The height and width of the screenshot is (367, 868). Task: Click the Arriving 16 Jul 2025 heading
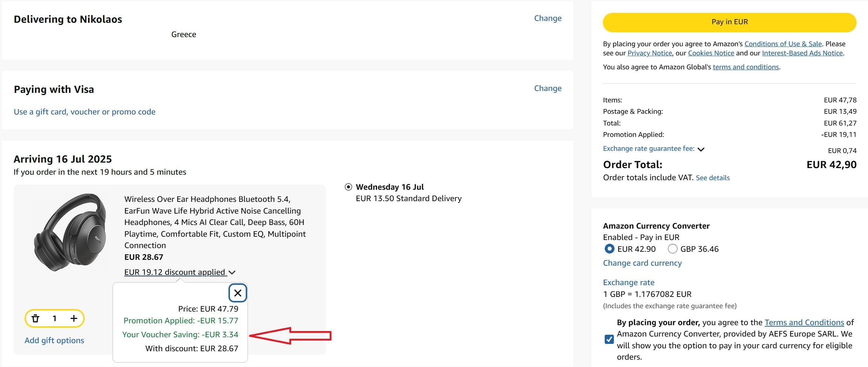point(63,159)
